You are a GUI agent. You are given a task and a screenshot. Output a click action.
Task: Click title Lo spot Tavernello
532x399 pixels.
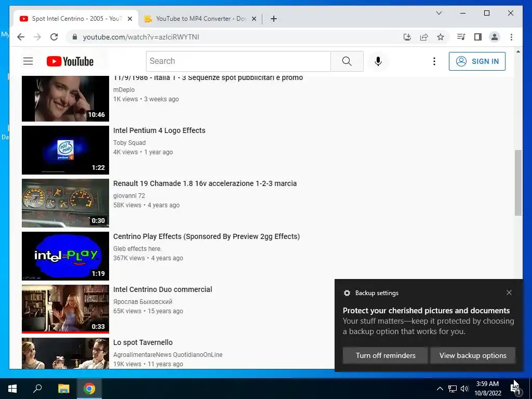click(143, 342)
